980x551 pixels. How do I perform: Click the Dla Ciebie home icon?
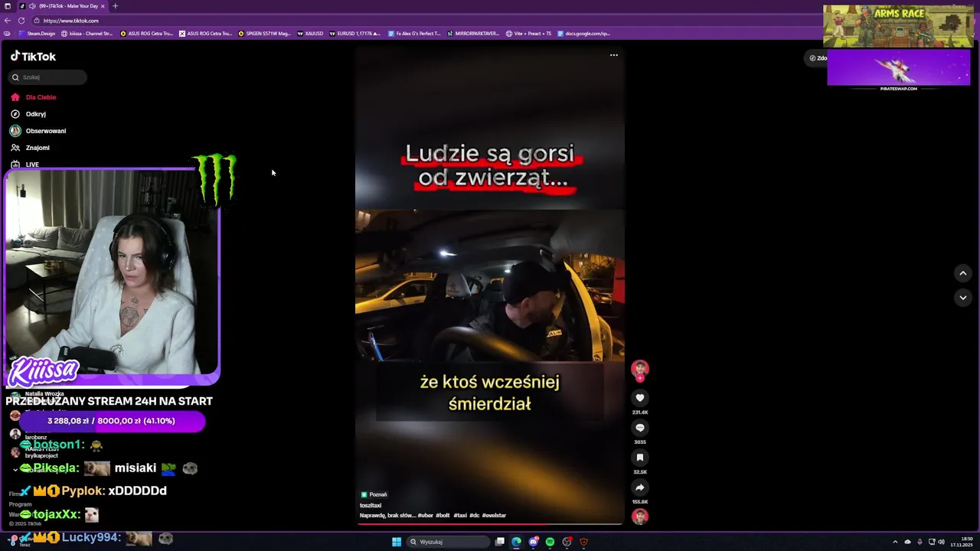tap(15, 97)
